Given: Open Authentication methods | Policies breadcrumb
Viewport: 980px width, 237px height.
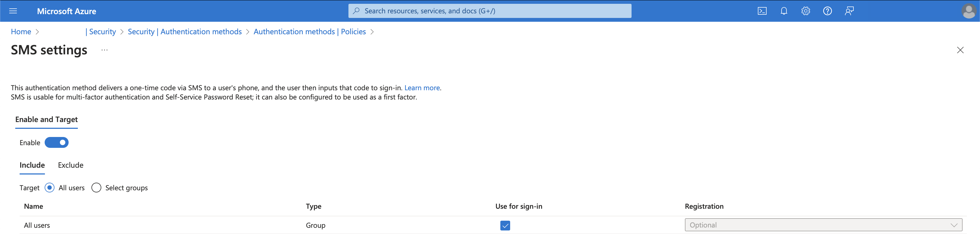Looking at the screenshot, I should tap(310, 32).
